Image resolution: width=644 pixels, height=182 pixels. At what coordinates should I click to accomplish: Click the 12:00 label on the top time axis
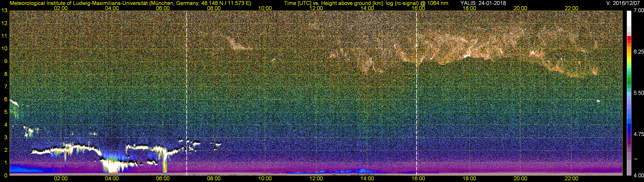tap(316, 8)
